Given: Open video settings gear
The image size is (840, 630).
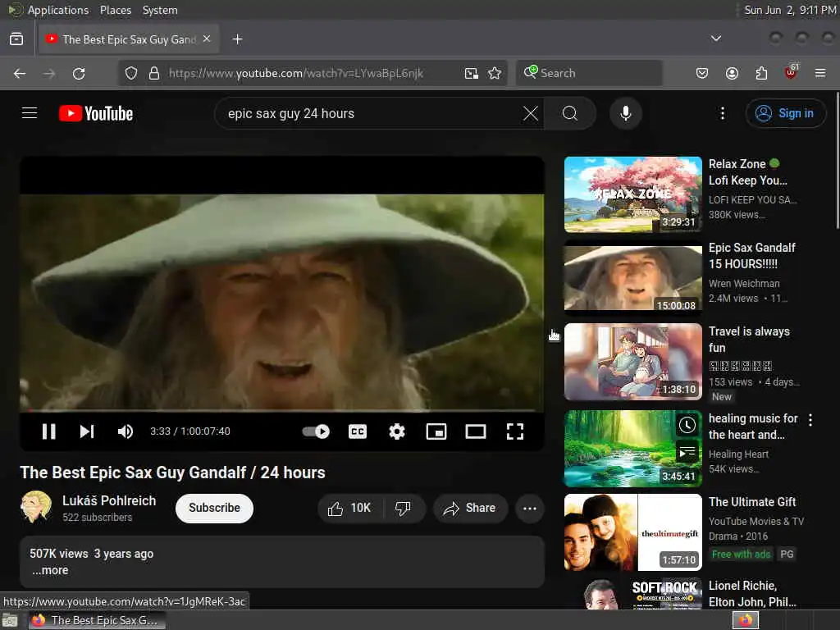Looking at the screenshot, I should (x=397, y=431).
